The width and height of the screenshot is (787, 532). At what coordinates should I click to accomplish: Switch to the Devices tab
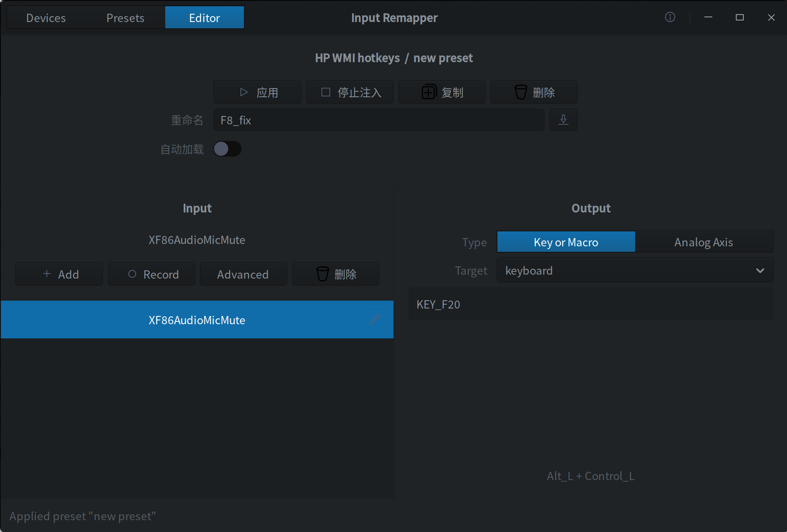(46, 18)
